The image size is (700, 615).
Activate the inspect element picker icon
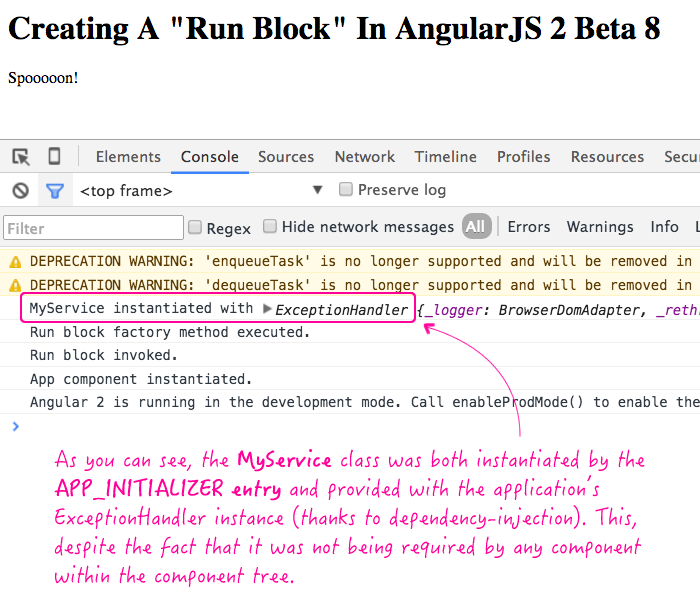[21, 157]
